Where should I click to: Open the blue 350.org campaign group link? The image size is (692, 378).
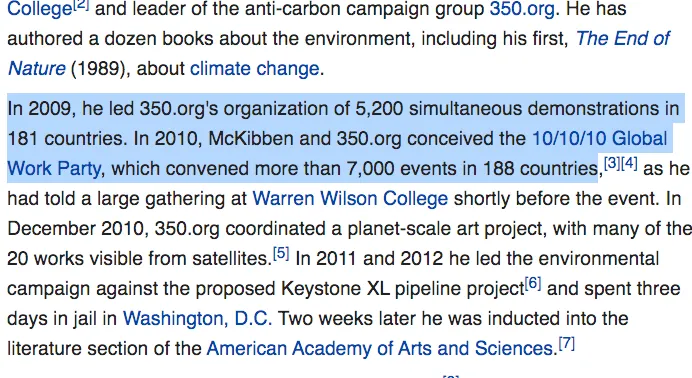522,8
